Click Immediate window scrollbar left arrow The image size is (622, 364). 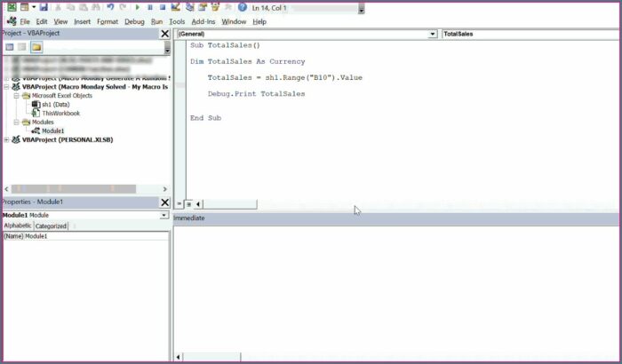point(178,357)
